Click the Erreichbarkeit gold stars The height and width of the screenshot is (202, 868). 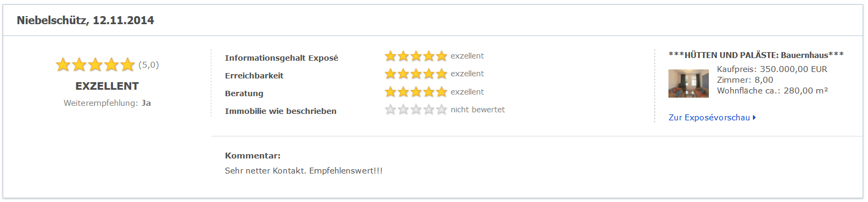click(x=416, y=74)
